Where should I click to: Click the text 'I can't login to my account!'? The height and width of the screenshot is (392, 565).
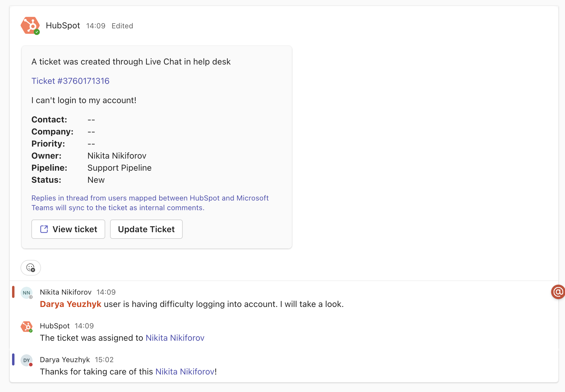pos(84,100)
